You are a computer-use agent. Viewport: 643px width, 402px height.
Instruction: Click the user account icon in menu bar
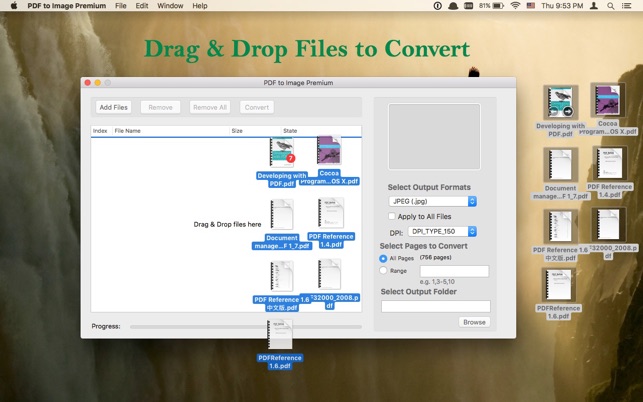coord(593,6)
